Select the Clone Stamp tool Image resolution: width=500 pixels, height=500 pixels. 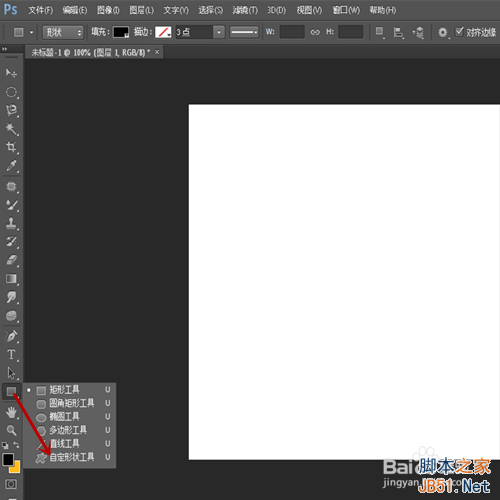tap(11, 223)
